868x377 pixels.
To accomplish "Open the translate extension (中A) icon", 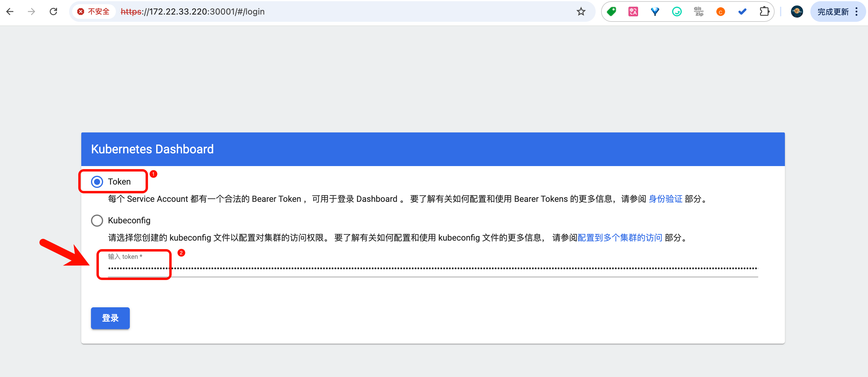I will 633,12.
